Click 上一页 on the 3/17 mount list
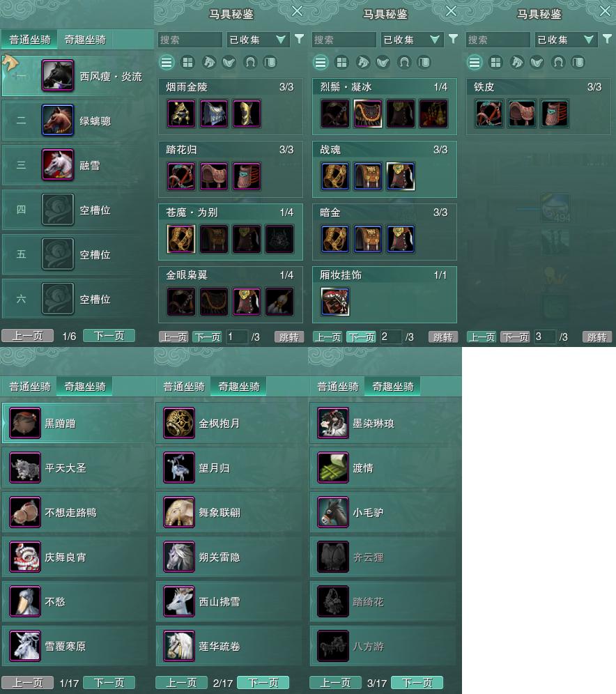This screenshot has height=694, width=616. tap(335, 682)
